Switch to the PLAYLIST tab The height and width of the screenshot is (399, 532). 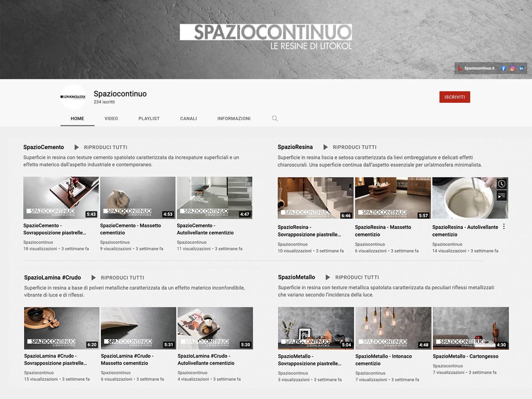(x=149, y=119)
